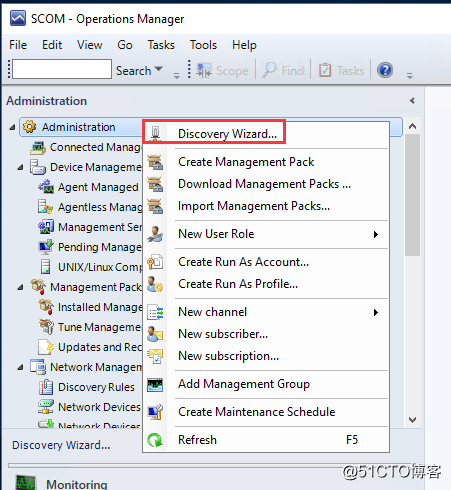Choose Import Management Packs... menu entry

click(x=266, y=206)
